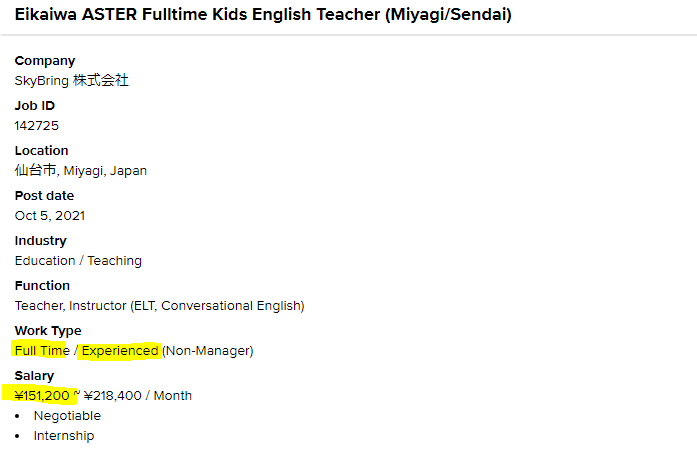
Task: Click the Negotiable bullet item
Action: (x=67, y=416)
